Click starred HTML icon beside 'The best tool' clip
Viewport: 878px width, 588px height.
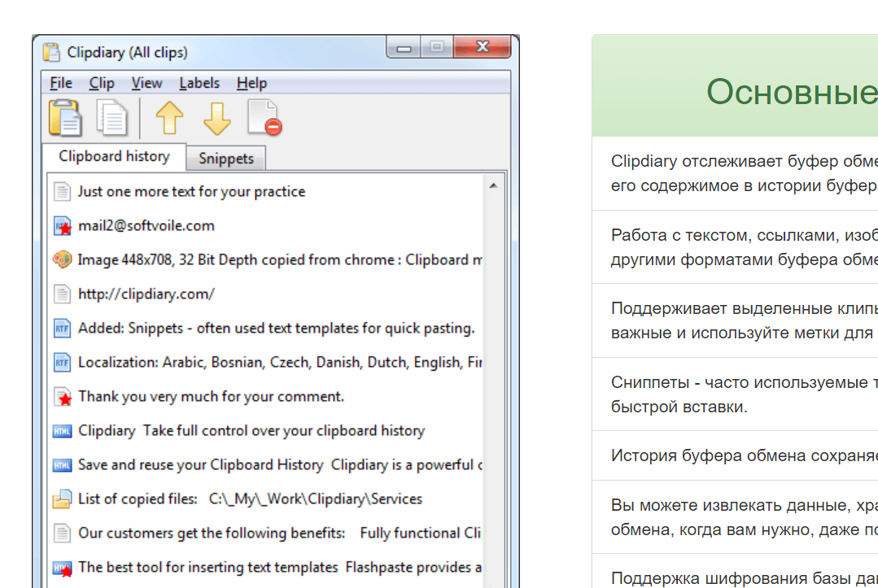coord(62,568)
